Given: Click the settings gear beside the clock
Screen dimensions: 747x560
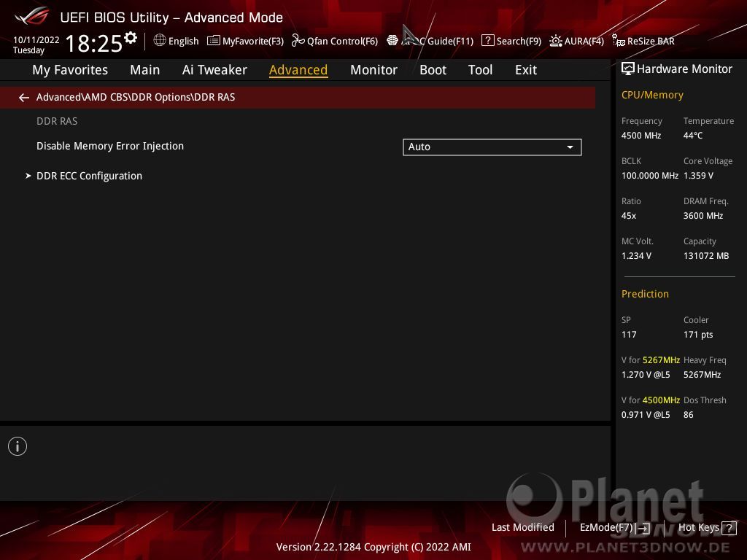Looking at the screenshot, I should click(x=130, y=38).
